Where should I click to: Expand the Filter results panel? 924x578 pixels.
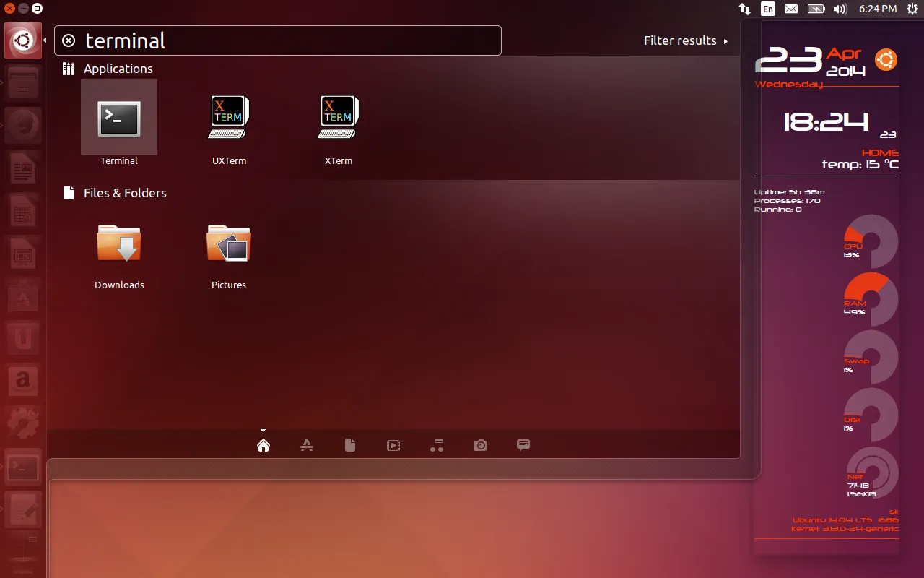tap(685, 40)
